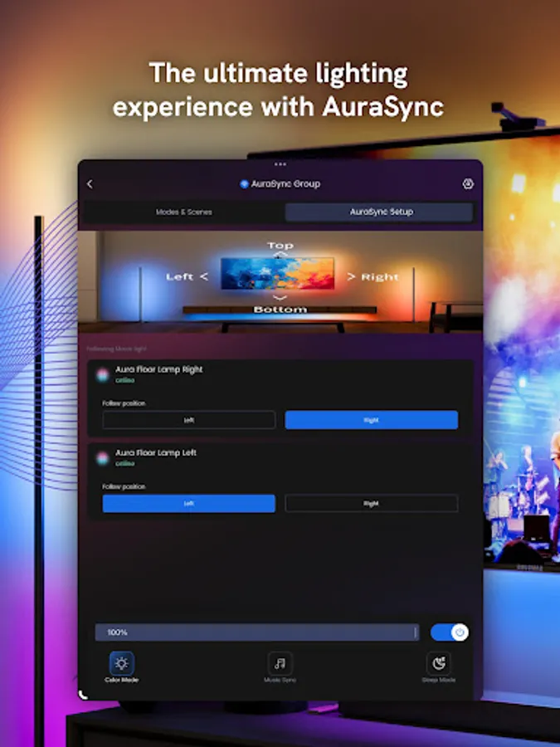
Task: Click the Aura Floor Lamp Right device icon
Action: pyautogui.click(x=102, y=375)
